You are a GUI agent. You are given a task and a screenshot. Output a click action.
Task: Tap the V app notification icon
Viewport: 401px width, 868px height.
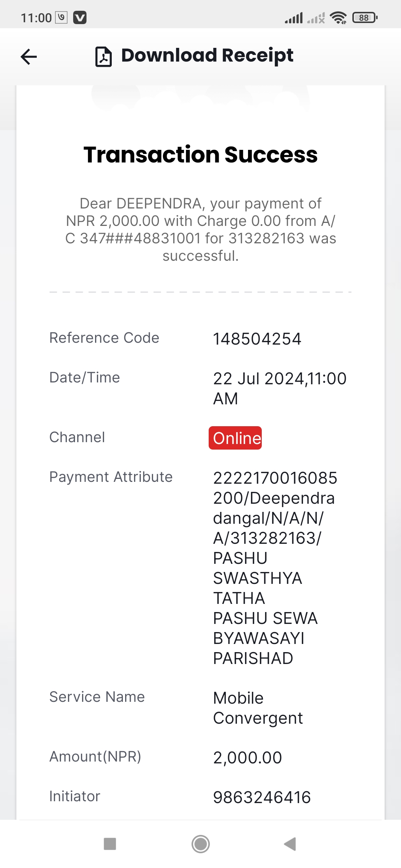tap(80, 17)
